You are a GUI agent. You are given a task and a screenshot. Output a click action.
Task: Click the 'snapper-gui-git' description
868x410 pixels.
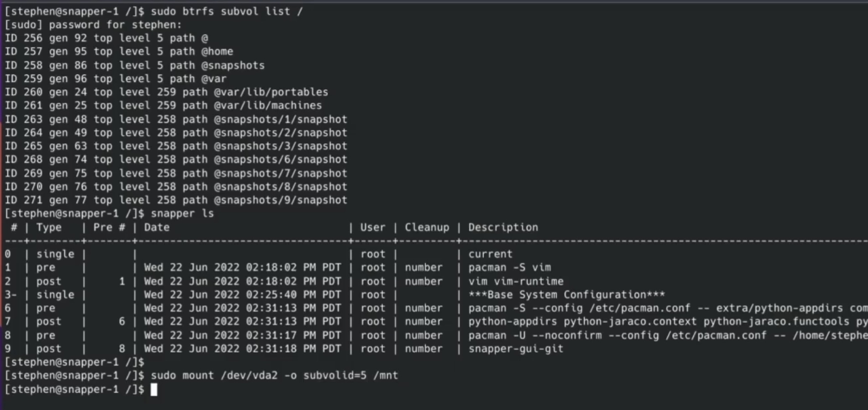click(x=516, y=349)
